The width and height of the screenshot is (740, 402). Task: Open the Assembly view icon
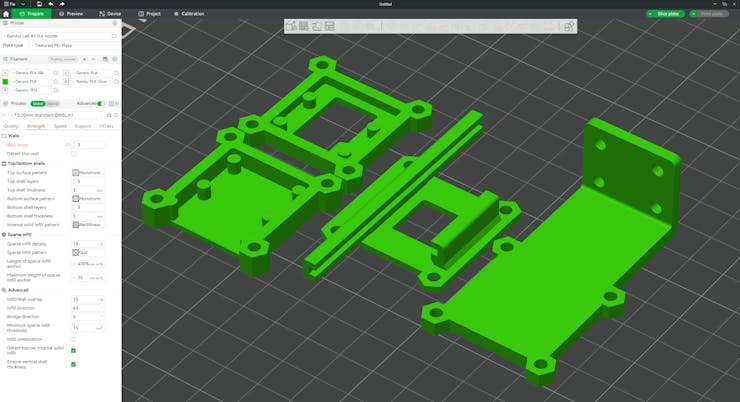(569, 26)
